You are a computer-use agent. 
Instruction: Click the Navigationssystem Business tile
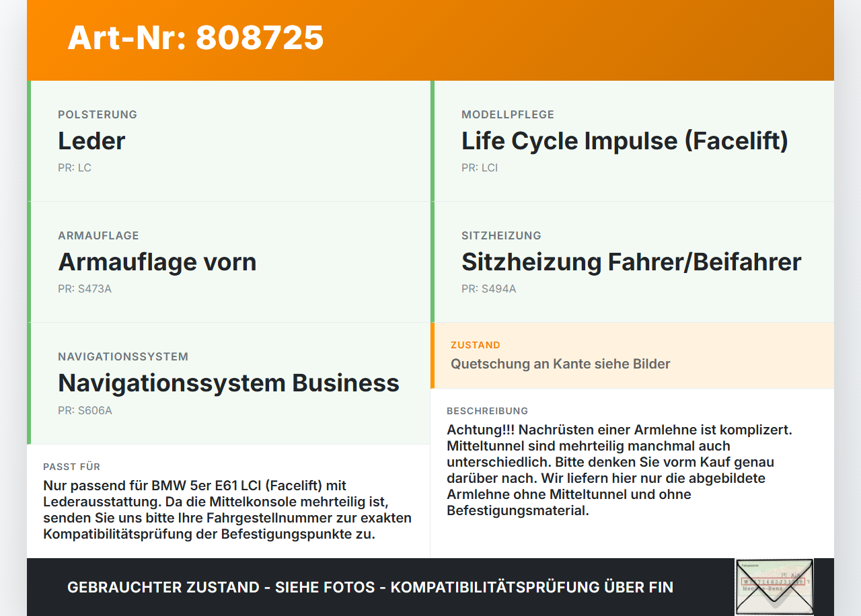click(x=229, y=383)
